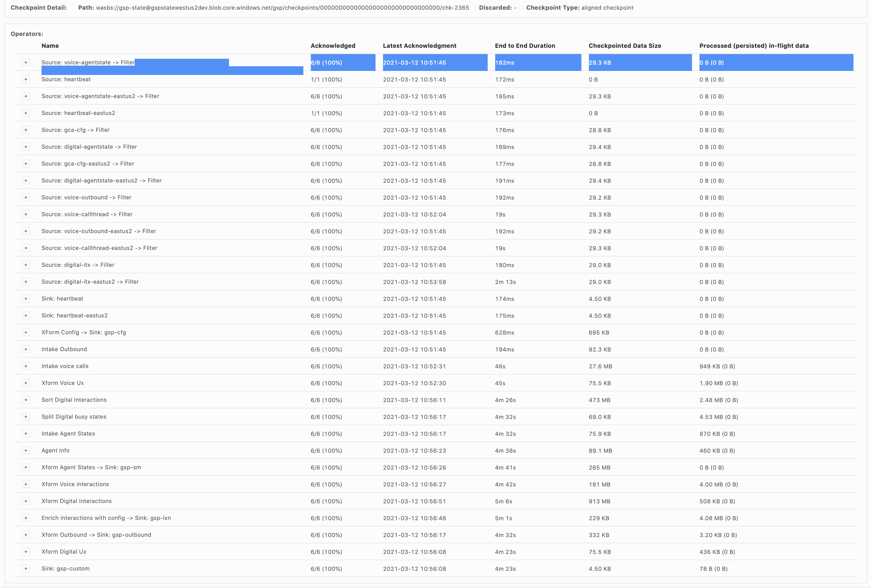
Task: Click the checkpoint path wasbs URL text
Action: 282,8
